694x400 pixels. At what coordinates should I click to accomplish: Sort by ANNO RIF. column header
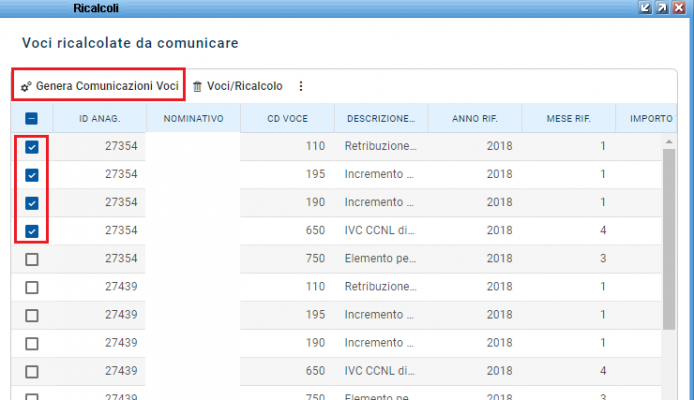[475, 119]
